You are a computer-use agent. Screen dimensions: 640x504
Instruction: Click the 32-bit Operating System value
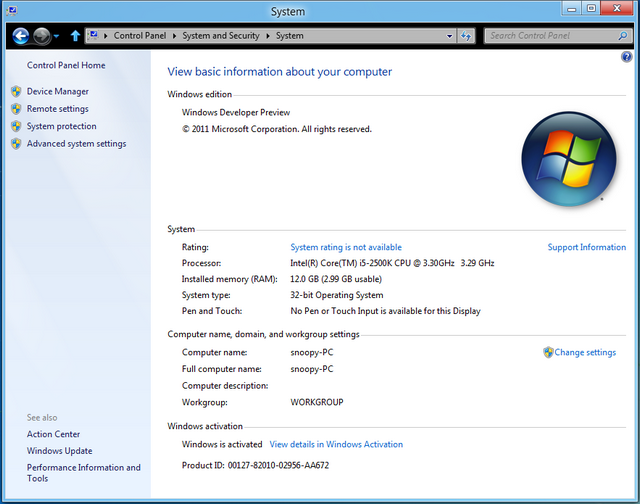pos(337,295)
